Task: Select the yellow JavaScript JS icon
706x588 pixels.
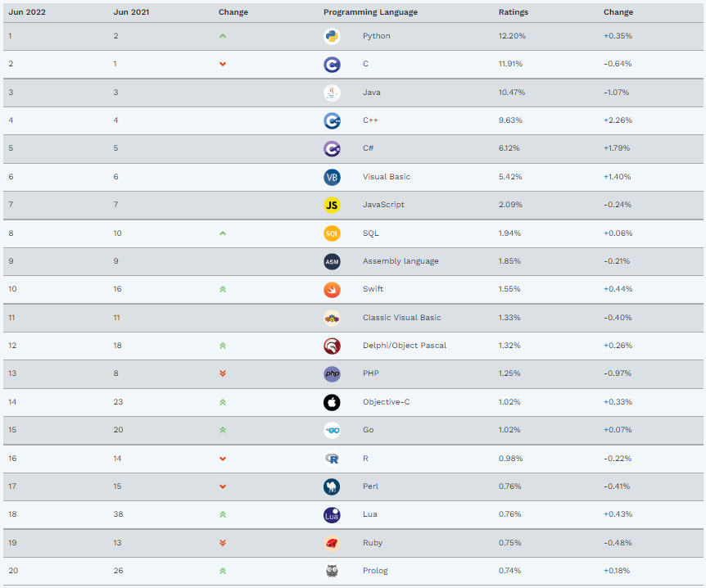Action: click(x=332, y=205)
